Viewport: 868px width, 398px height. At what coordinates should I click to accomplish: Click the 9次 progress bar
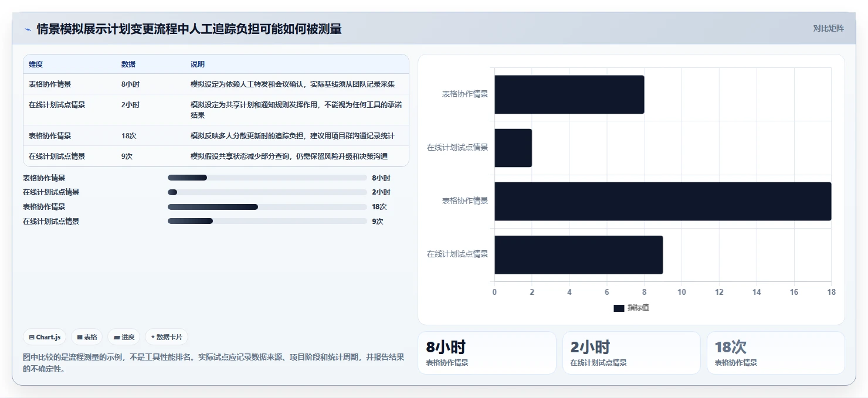(267, 221)
